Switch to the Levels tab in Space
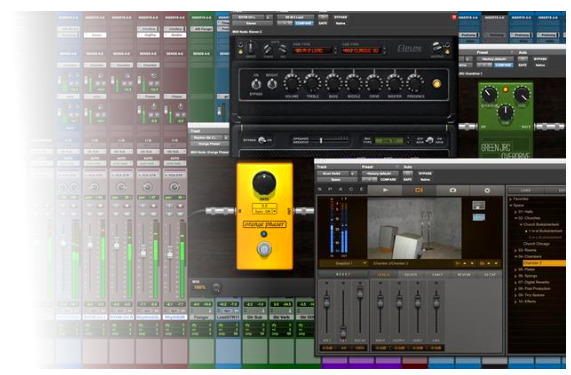 (x=383, y=275)
